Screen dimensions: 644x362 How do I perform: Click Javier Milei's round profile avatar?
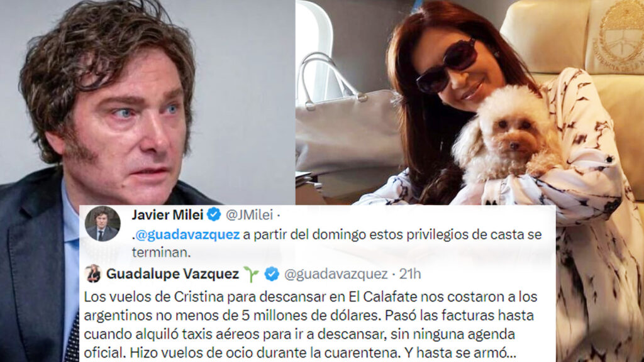pyautogui.click(x=103, y=224)
